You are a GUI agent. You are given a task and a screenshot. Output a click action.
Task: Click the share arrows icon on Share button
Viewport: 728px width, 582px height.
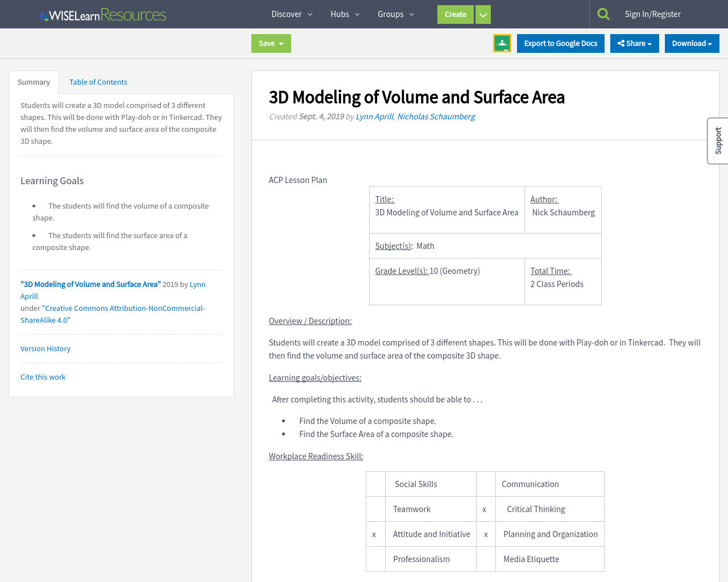point(622,43)
